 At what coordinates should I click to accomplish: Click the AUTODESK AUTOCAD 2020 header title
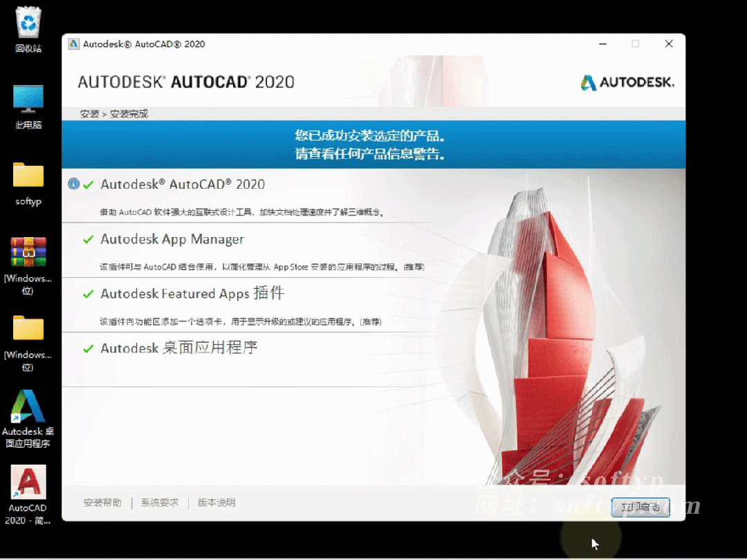[x=186, y=82]
